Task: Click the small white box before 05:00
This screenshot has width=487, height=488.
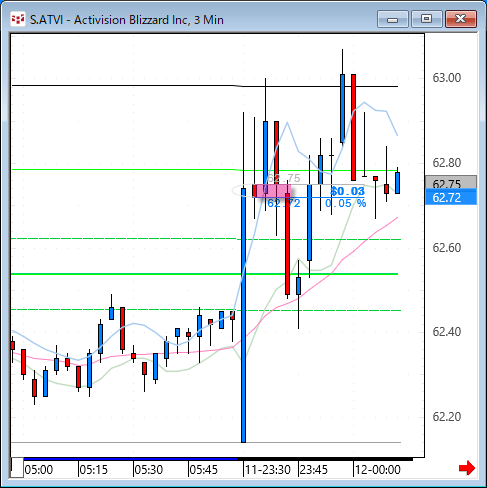Action: [17, 468]
